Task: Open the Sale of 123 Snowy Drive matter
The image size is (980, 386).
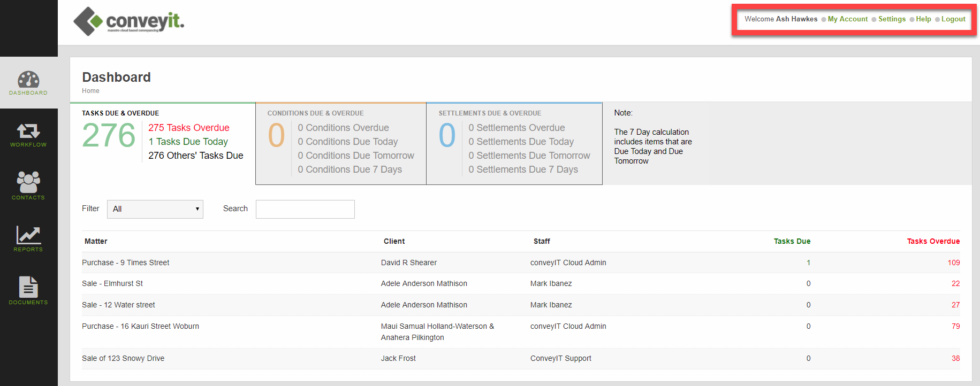Action: point(123,358)
